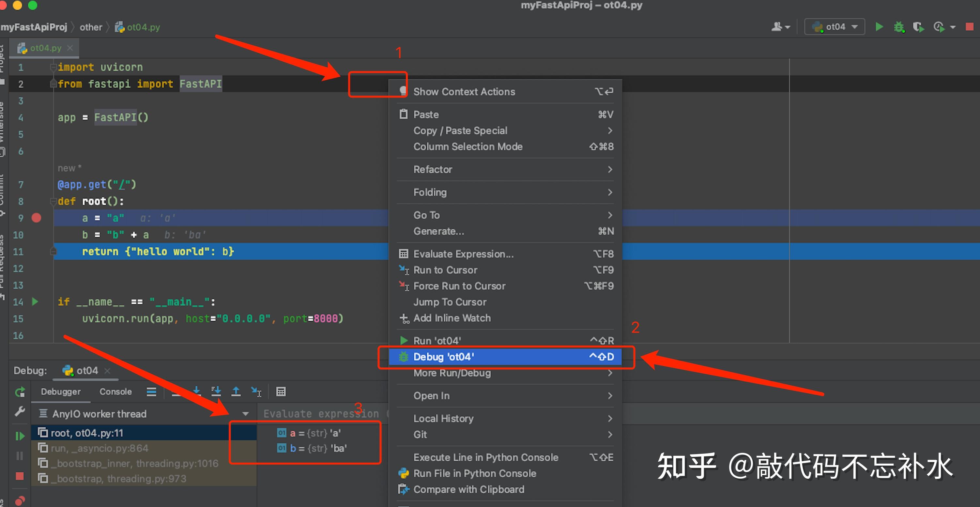Rerun the debug session in the Debug panel
980x507 pixels.
pyautogui.click(x=20, y=392)
